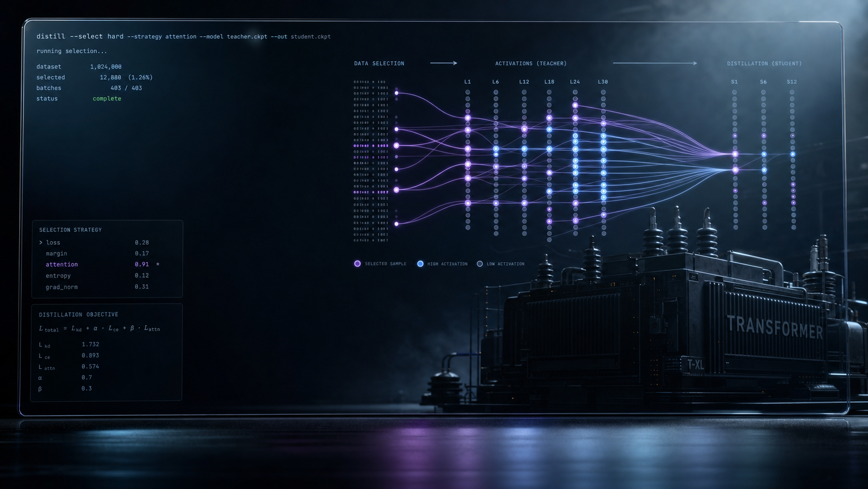The height and width of the screenshot is (489, 868).
Task: Select the S1 student column label
Action: (x=735, y=82)
